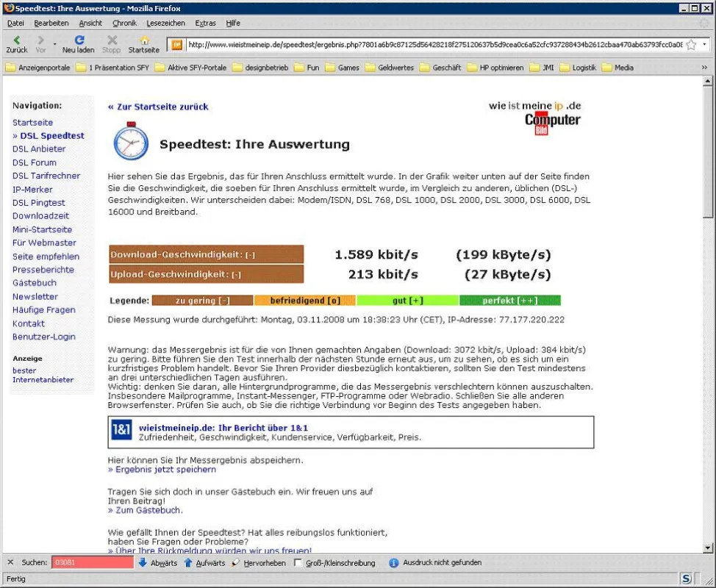716x588 pixels.
Task: Open 1&1 Bericht ad link
Action: [x=223, y=428]
